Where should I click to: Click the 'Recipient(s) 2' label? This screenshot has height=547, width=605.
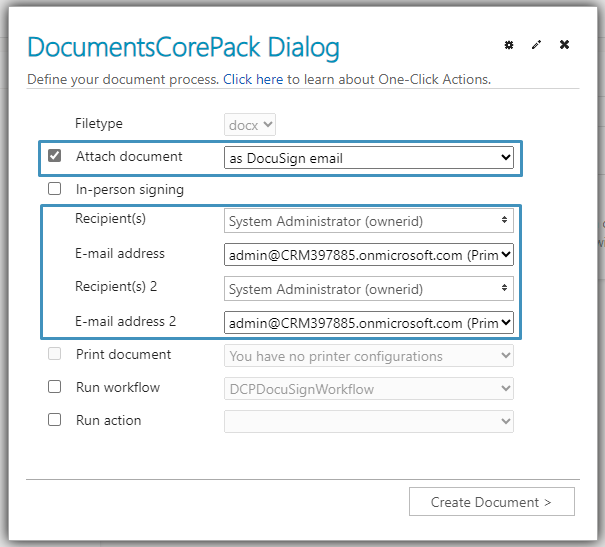[x=116, y=286]
